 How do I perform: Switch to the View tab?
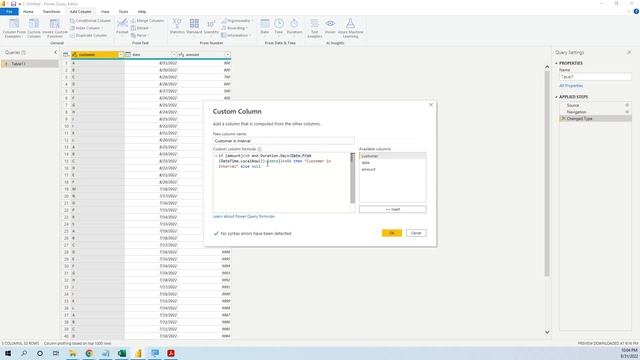(x=105, y=12)
